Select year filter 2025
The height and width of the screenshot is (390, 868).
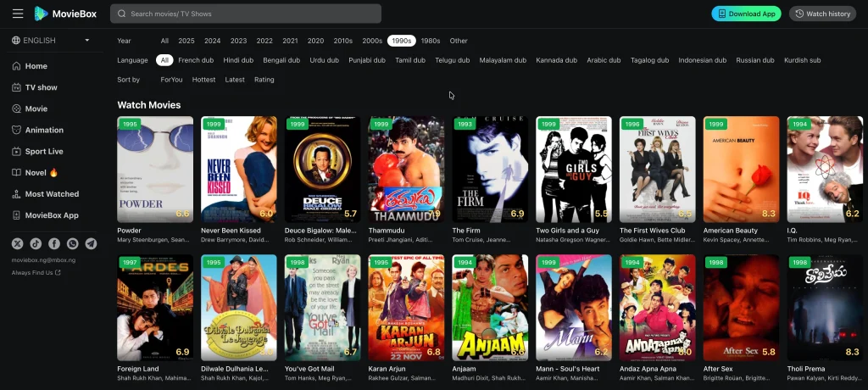pyautogui.click(x=186, y=41)
